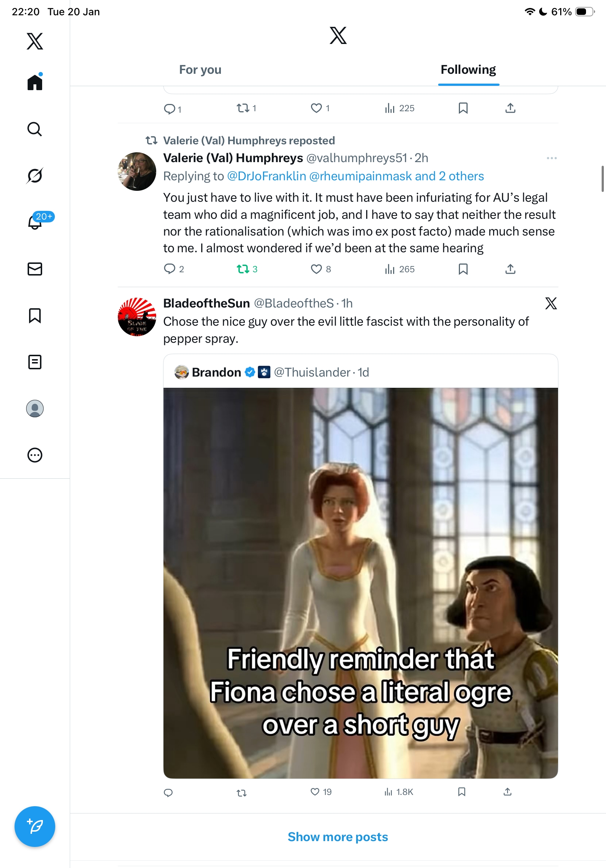606x868 pixels.
Task: Open Grok from the sidebar
Action: tap(35, 176)
